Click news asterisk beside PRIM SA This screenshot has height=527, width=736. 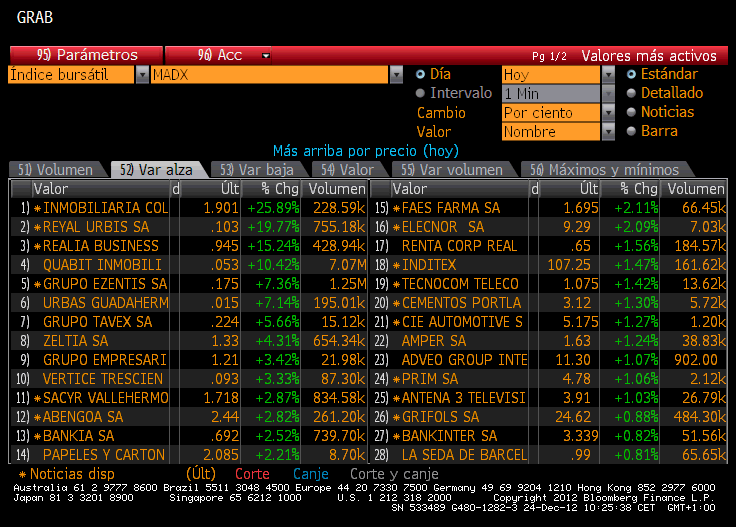tap(396, 379)
